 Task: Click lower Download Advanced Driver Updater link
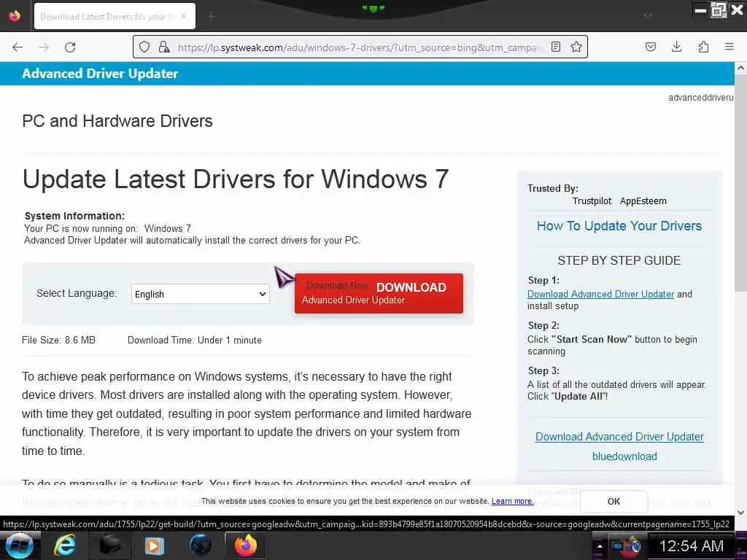point(619,437)
